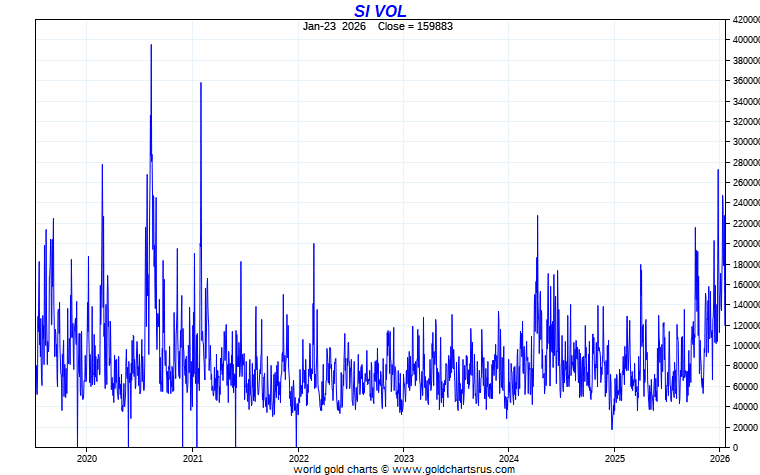Click the volume spike in early 2022
760x475 pixels.
click(x=313, y=245)
